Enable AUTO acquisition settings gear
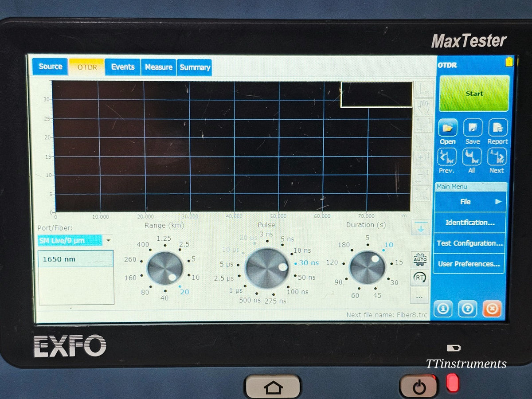The width and height of the screenshot is (532, 399). coord(419,259)
